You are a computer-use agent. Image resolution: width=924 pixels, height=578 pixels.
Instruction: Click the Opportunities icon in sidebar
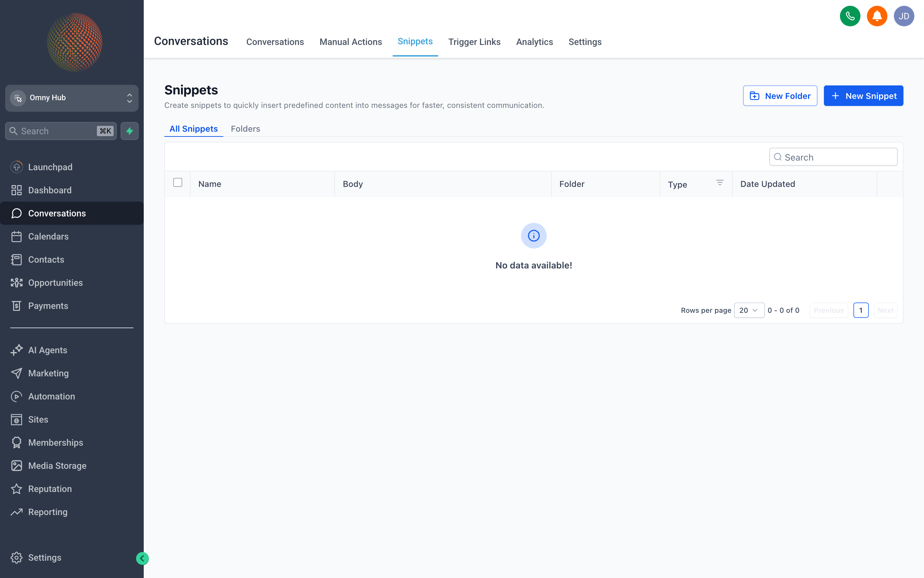point(16,283)
